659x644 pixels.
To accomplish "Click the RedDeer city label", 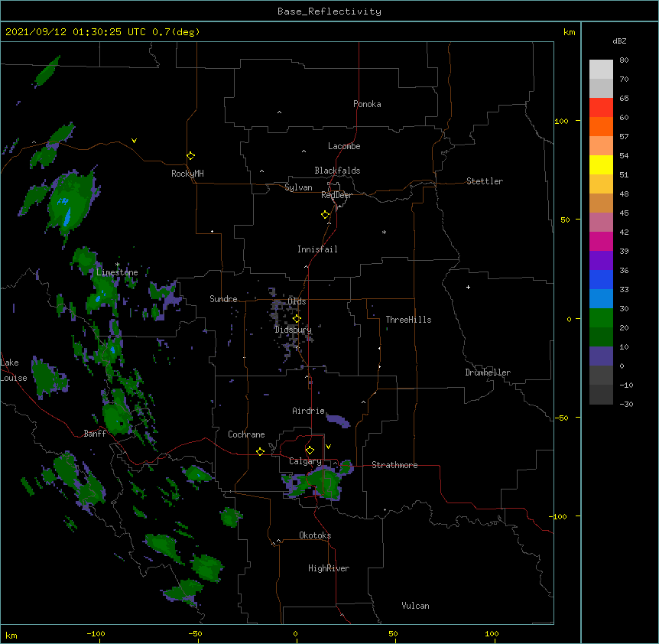I will (x=336, y=195).
